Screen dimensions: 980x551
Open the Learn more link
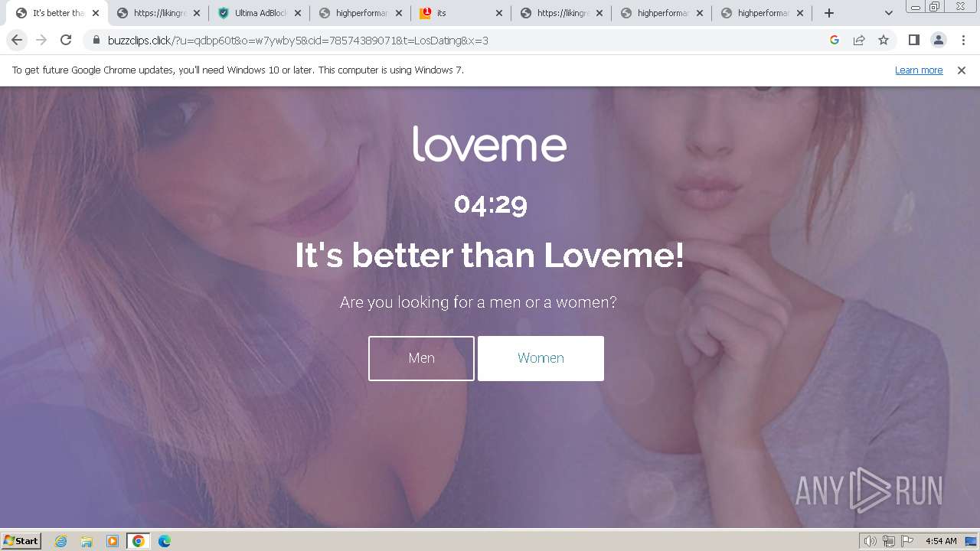point(919,70)
